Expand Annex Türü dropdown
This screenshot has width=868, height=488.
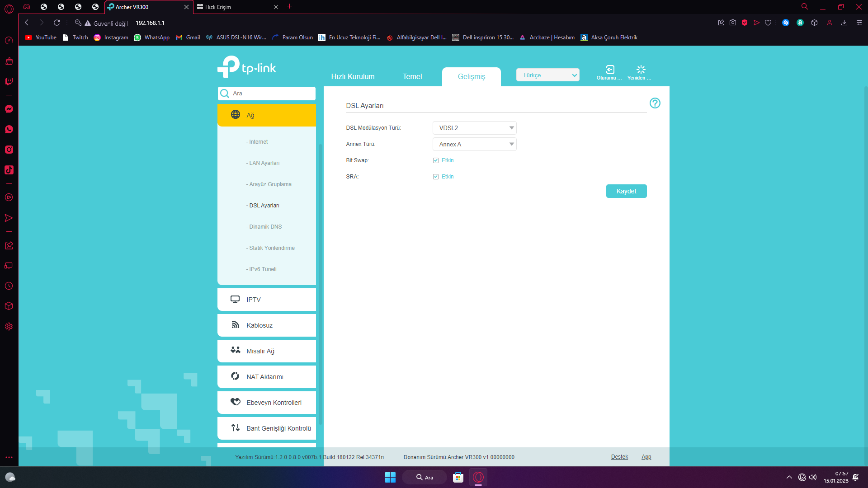(474, 144)
